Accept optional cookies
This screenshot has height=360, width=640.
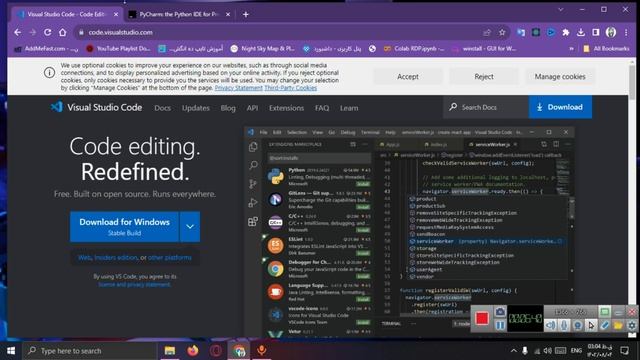coord(408,76)
